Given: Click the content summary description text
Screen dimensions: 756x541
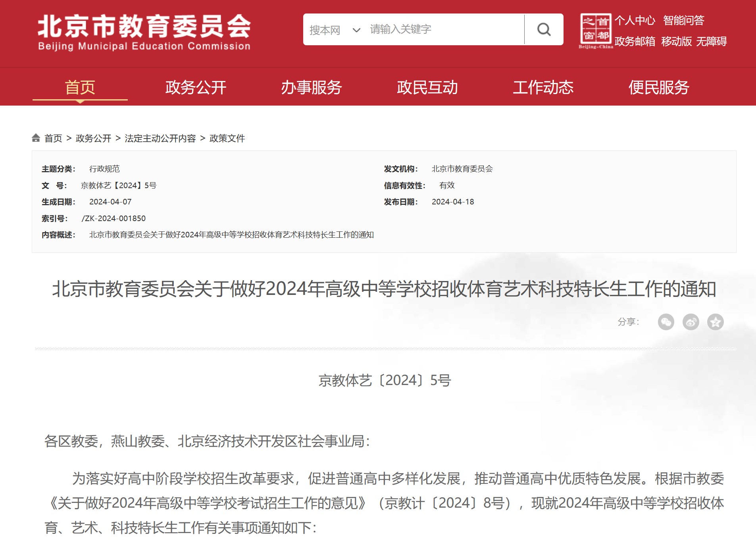Looking at the screenshot, I should 231,235.
